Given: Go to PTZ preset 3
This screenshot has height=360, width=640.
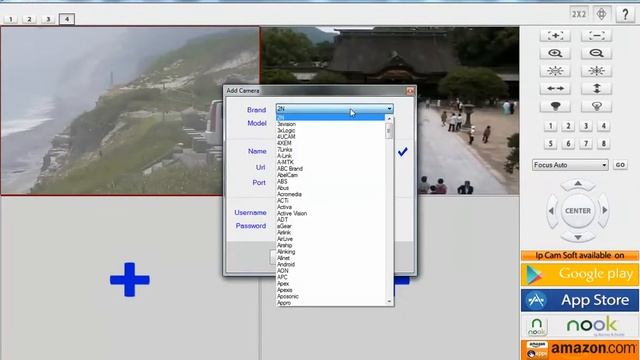Looking at the screenshot, I should click(586, 126).
